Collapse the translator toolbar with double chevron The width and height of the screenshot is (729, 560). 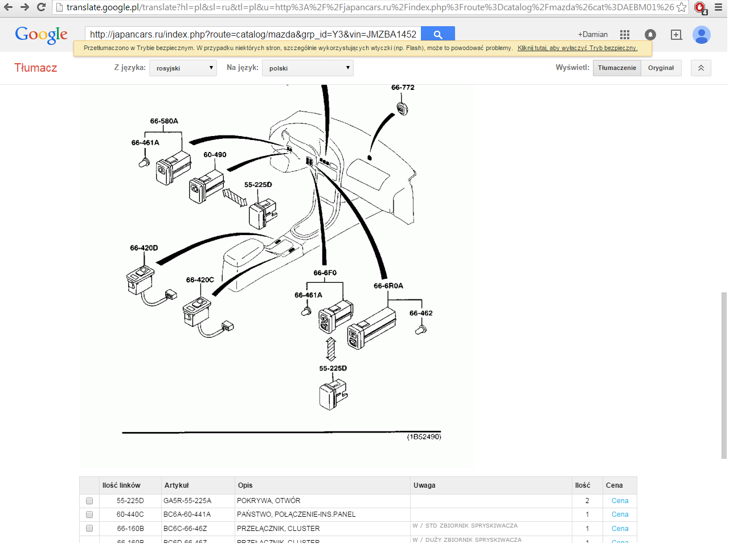pos(701,68)
